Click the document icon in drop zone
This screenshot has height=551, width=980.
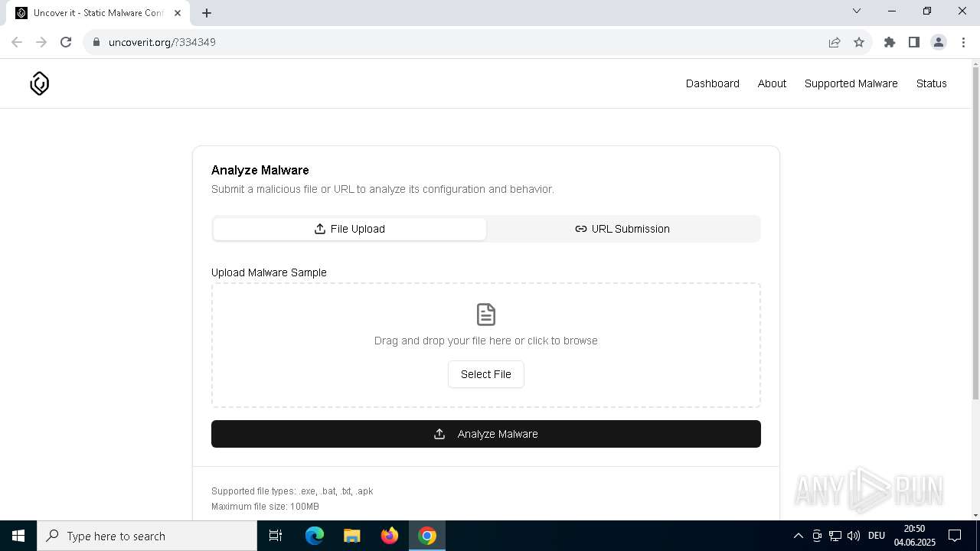[486, 315]
